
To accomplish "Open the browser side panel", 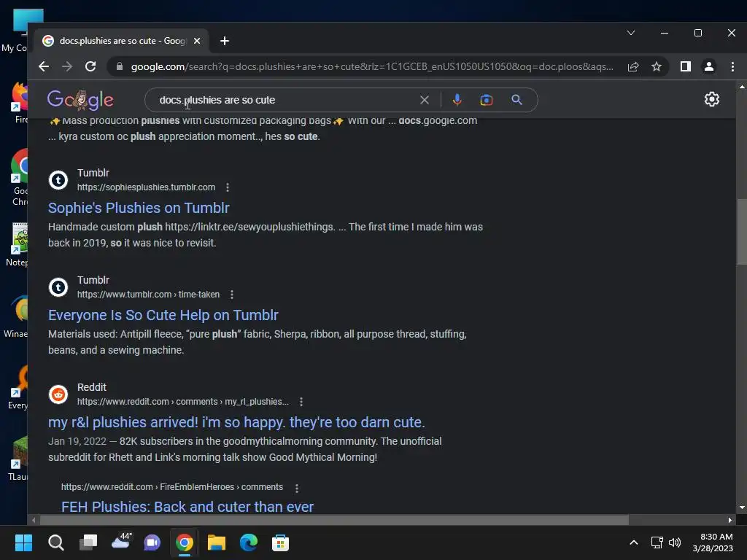I will pos(686,66).
